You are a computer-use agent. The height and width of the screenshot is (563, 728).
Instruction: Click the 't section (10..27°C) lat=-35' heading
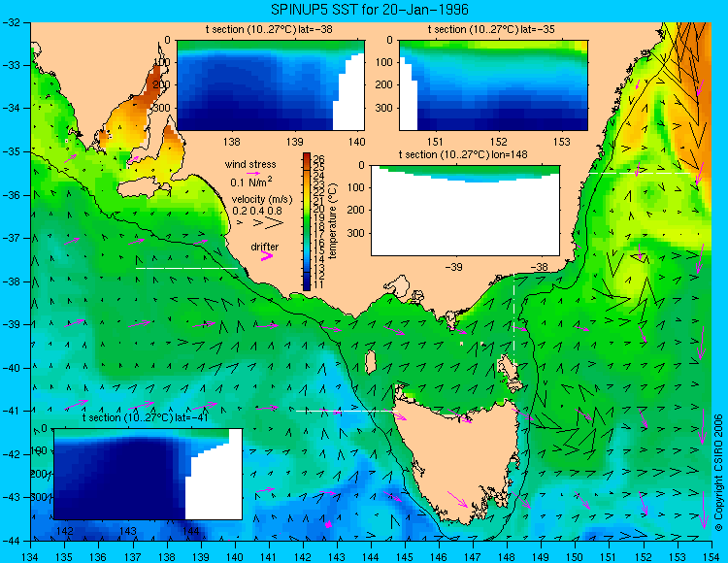click(x=491, y=30)
